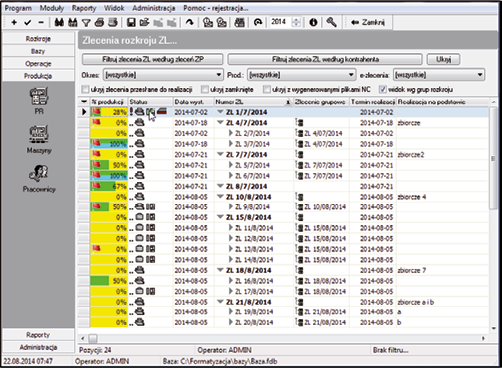Expand the ZL 9/8/2014 row

tap(231, 206)
